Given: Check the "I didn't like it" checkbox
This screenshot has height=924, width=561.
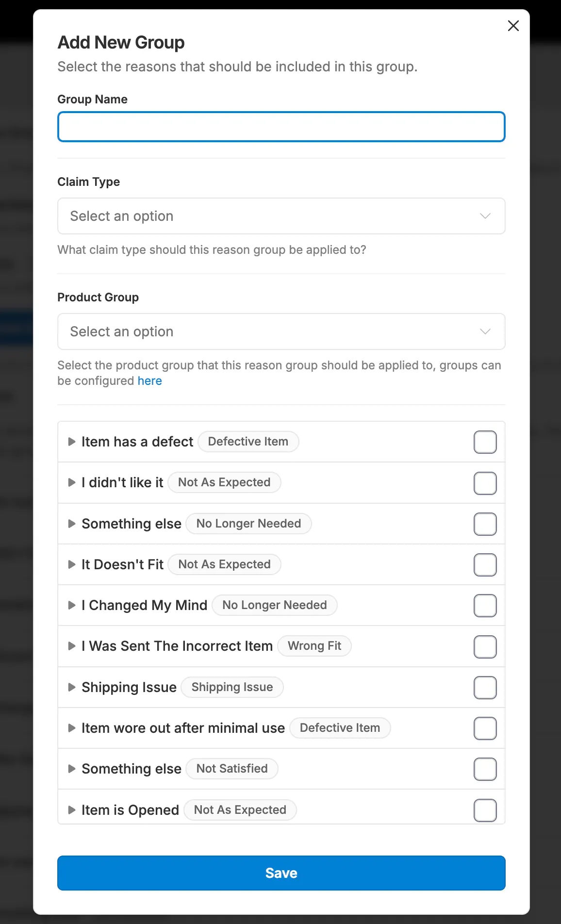Looking at the screenshot, I should pyautogui.click(x=485, y=482).
